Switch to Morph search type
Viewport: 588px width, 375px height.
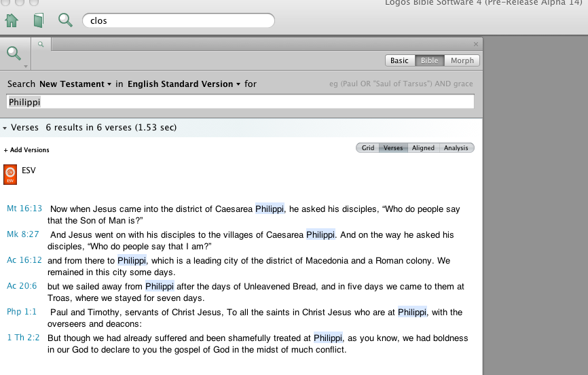coord(462,60)
